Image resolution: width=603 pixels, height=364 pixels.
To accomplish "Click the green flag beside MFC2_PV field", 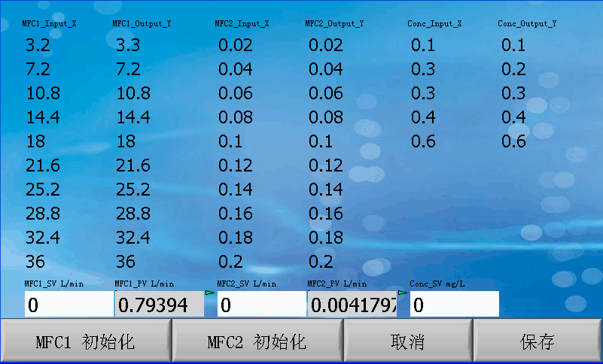I will click(x=402, y=293).
